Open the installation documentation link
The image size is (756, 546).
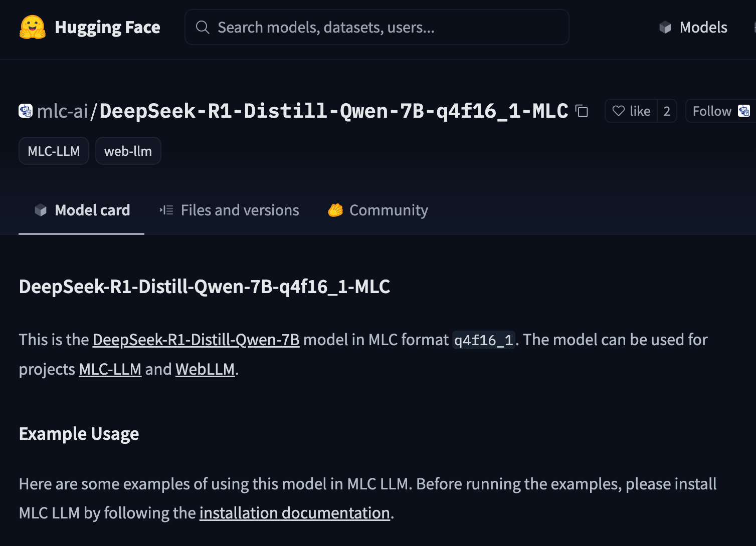tap(295, 513)
